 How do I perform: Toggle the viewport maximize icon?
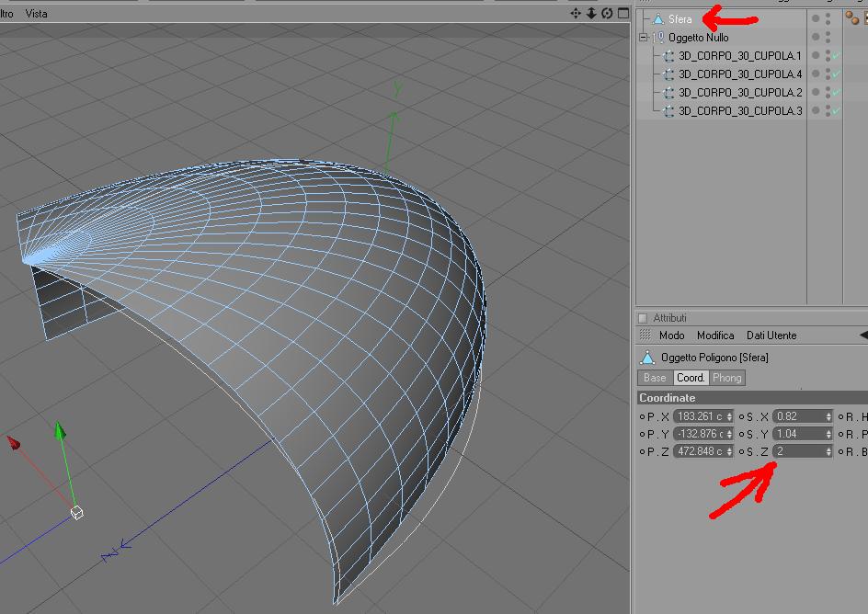pyautogui.click(x=623, y=13)
